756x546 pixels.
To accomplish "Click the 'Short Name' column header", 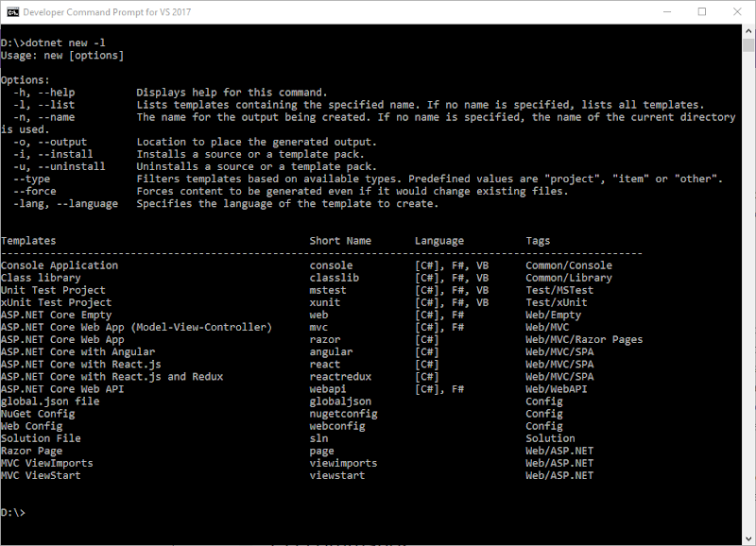I will (x=340, y=241).
